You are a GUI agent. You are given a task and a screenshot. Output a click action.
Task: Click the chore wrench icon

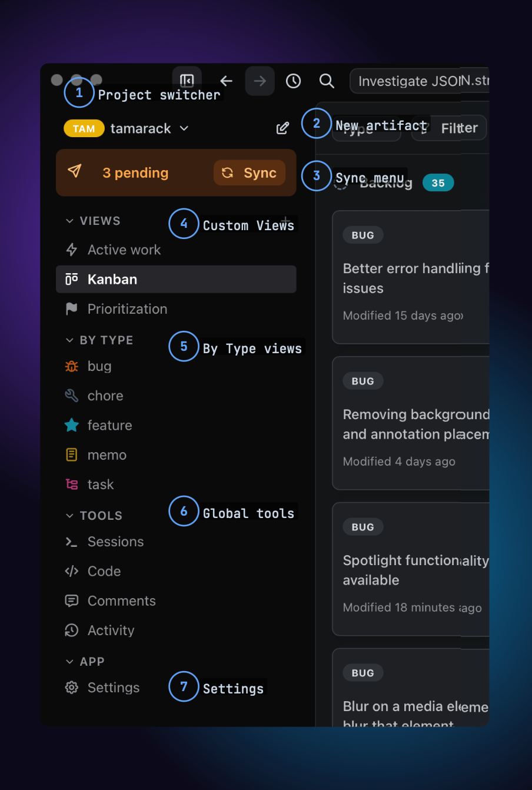[72, 396]
